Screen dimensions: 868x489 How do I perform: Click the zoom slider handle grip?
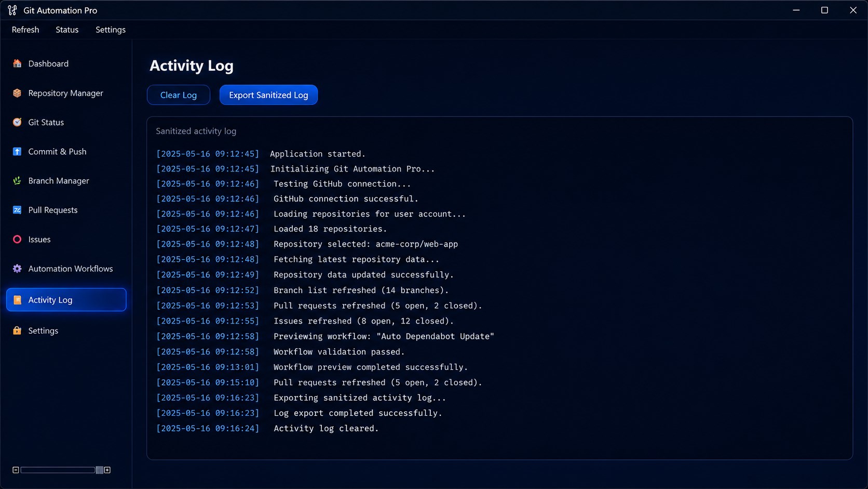(x=99, y=470)
